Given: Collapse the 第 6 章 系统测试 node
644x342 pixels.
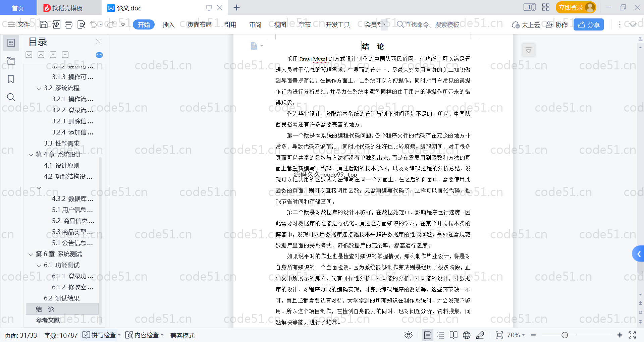Looking at the screenshot, I should pos(31,254).
